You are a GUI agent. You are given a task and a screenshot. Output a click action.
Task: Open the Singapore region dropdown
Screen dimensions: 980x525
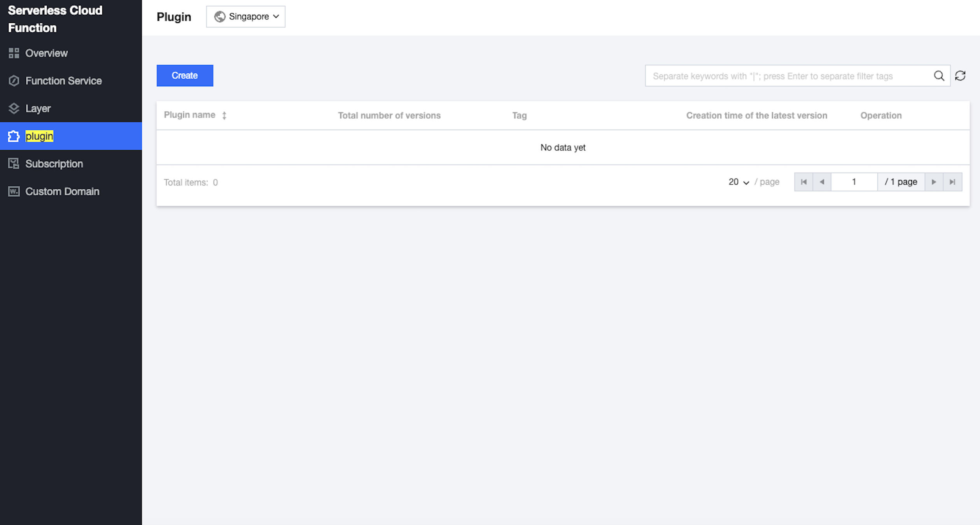coord(246,17)
